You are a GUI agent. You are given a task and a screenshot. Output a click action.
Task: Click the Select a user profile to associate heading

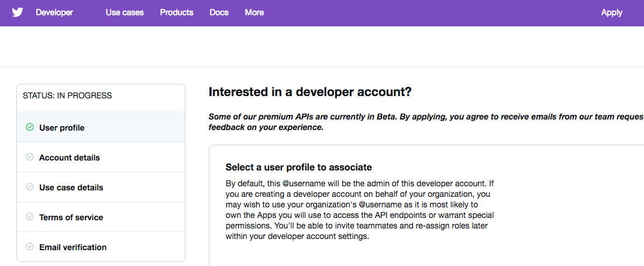tap(298, 168)
